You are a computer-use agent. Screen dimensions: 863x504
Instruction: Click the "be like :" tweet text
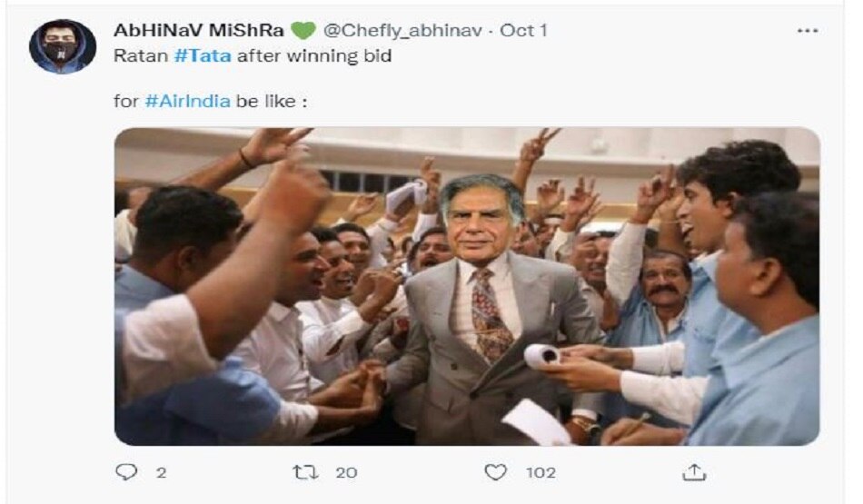[272, 101]
